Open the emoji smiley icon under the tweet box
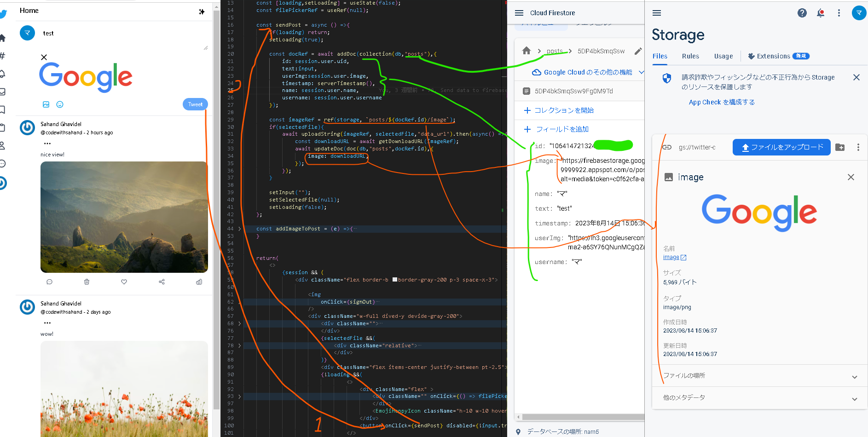 tap(60, 104)
